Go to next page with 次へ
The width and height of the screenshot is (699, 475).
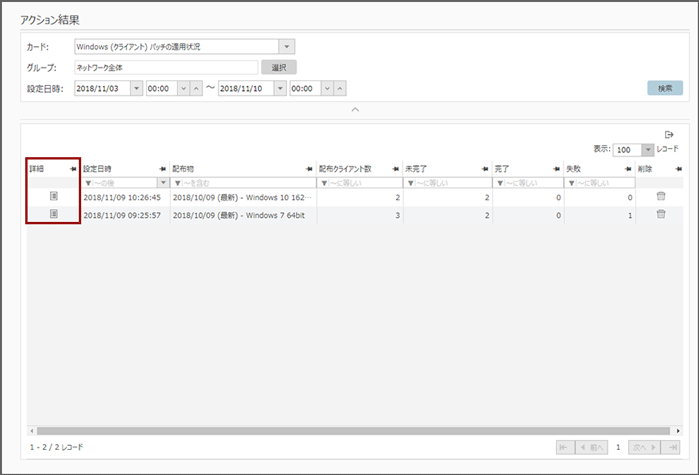pyautogui.click(x=640, y=446)
